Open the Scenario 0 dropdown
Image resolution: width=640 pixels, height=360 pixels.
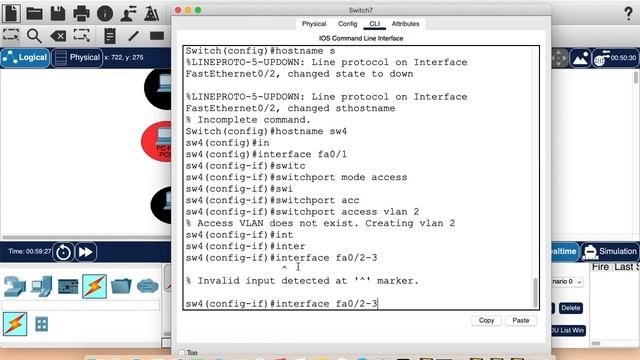click(x=568, y=282)
